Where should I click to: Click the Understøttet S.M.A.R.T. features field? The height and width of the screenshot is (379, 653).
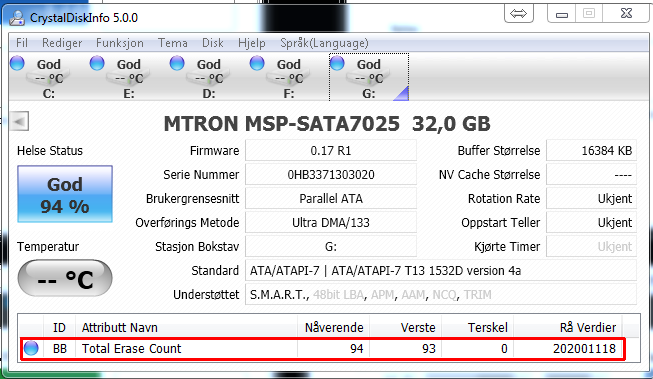point(441,295)
